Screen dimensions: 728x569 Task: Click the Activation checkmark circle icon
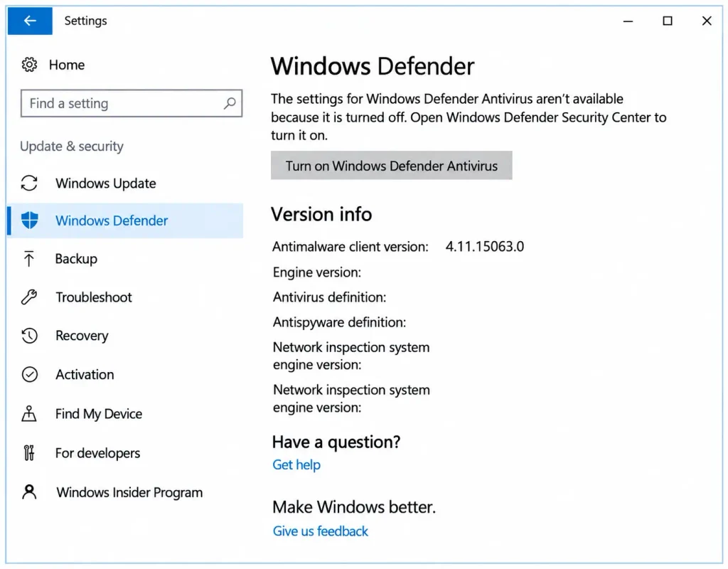coord(30,374)
